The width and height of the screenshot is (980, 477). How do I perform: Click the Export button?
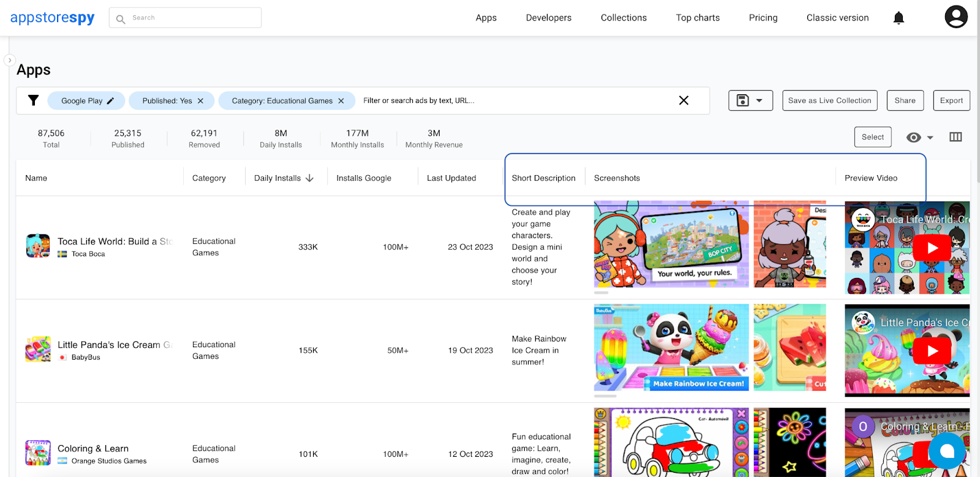point(951,100)
